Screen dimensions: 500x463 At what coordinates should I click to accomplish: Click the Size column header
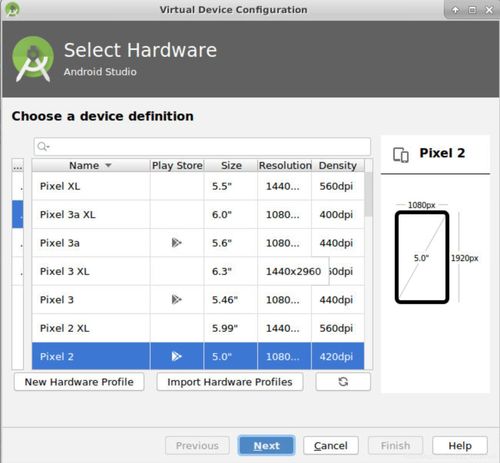point(231,165)
